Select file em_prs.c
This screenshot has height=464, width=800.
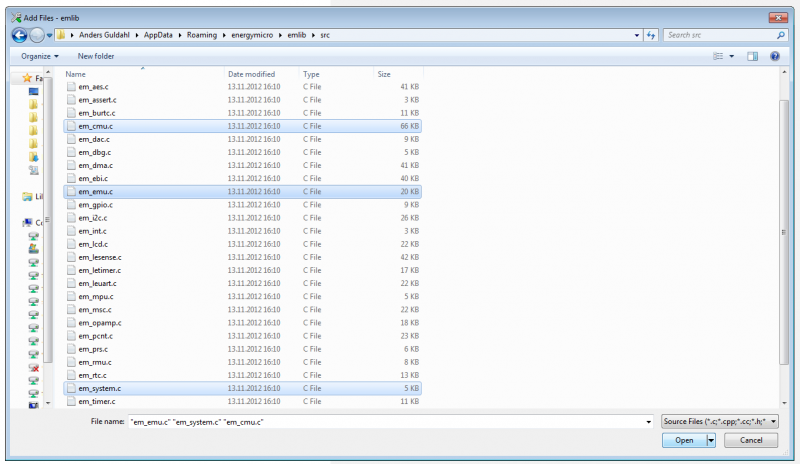click(x=242, y=349)
